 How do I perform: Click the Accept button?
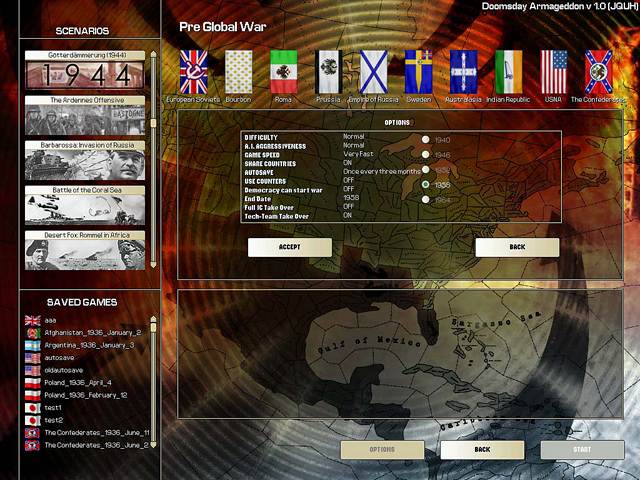[290, 247]
